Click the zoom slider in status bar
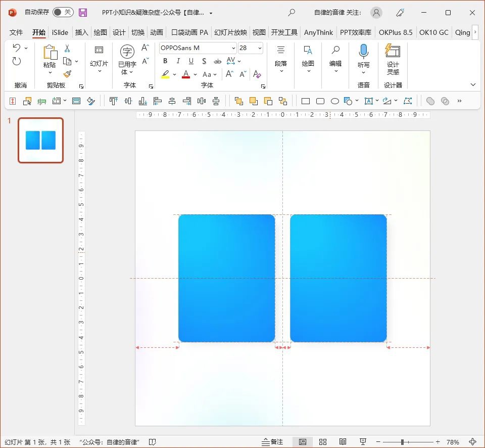485x448 pixels. (x=402, y=442)
